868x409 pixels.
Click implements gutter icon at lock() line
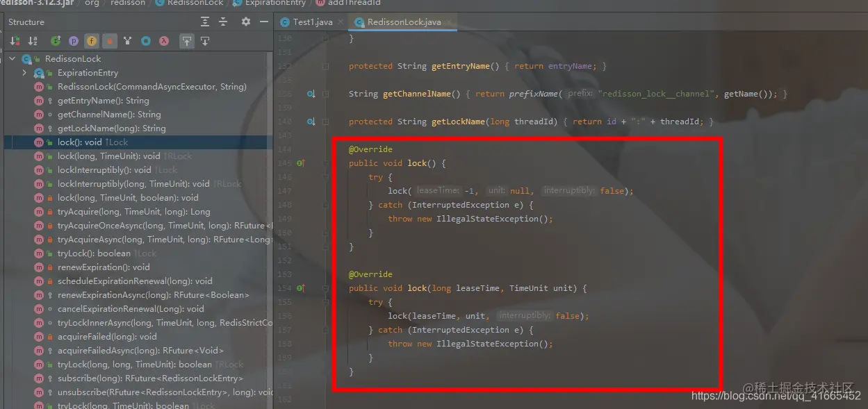pos(301,163)
